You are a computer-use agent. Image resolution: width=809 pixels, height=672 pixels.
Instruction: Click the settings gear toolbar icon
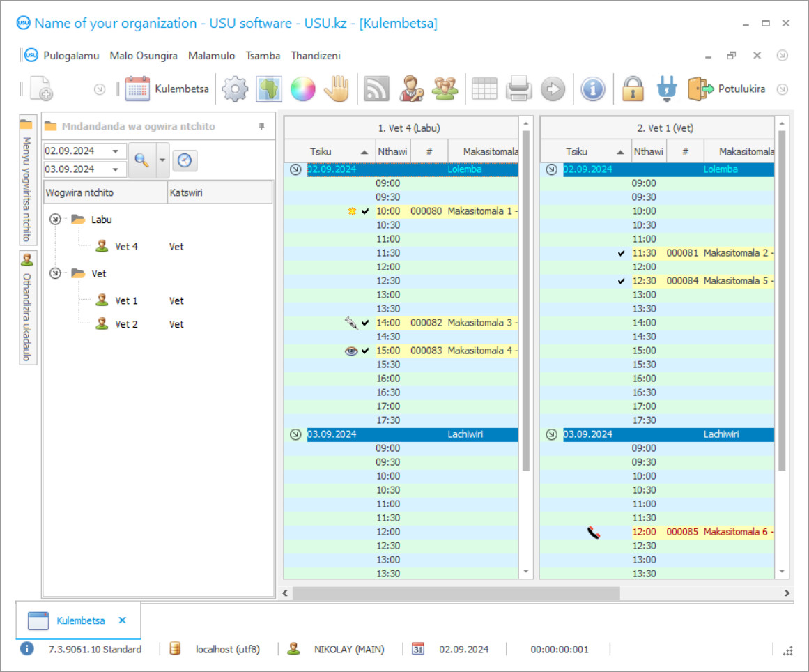[x=235, y=89]
